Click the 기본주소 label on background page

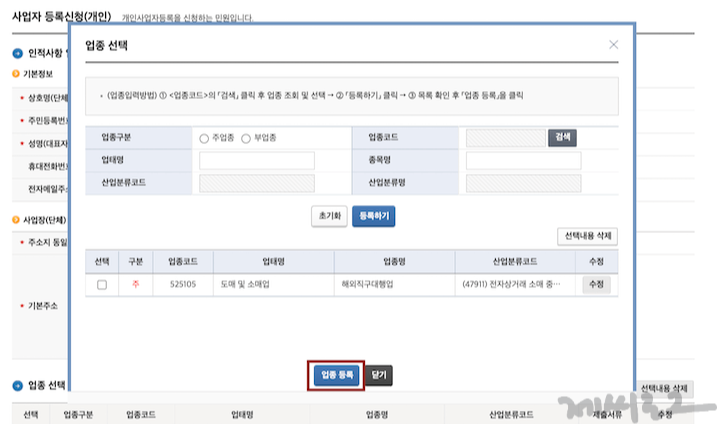coord(43,306)
